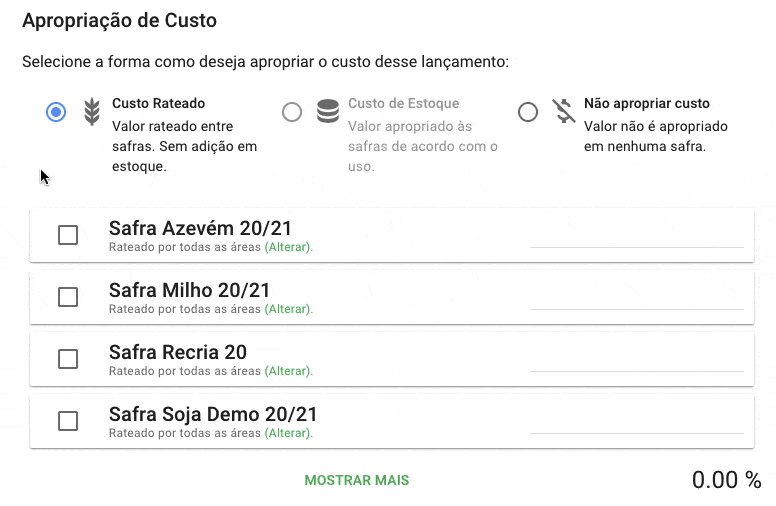Select the Custo de Estoque radio button
776x506 pixels.
click(x=292, y=112)
